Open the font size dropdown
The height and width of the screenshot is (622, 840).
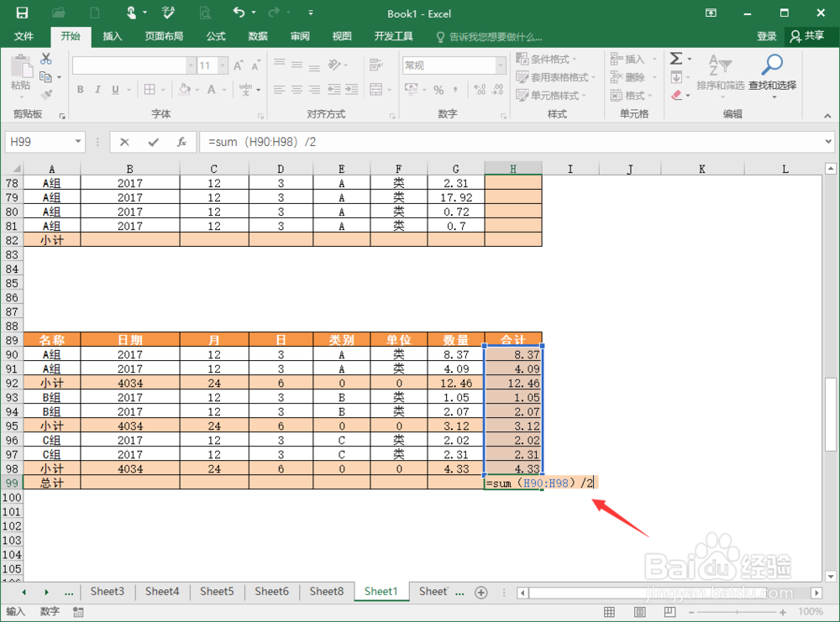point(223,65)
